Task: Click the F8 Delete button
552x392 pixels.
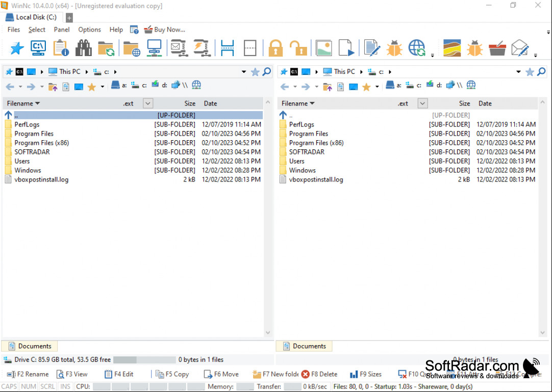Action: click(x=319, y=374)
